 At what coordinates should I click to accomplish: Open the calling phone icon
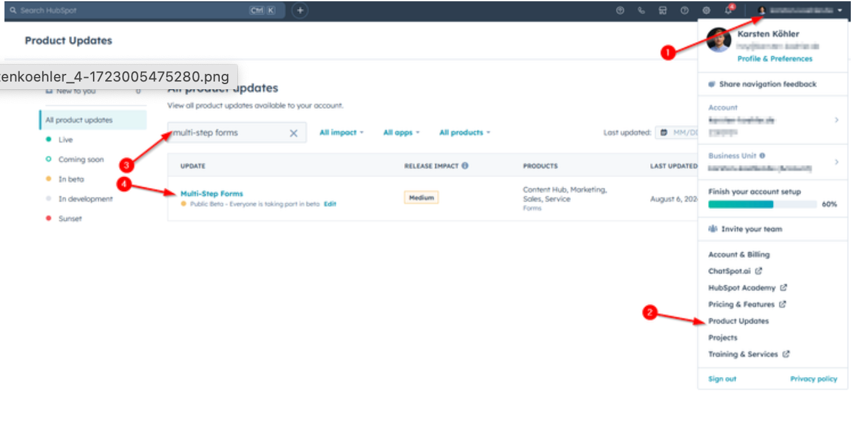click(x=641, y=10)
